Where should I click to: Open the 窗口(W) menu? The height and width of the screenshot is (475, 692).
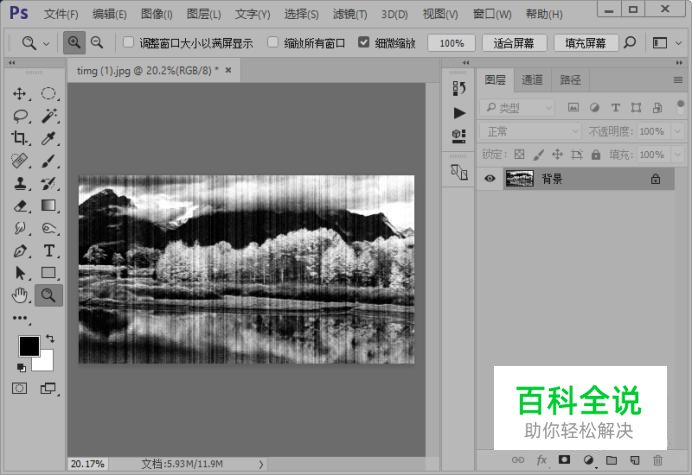(492, 14)
